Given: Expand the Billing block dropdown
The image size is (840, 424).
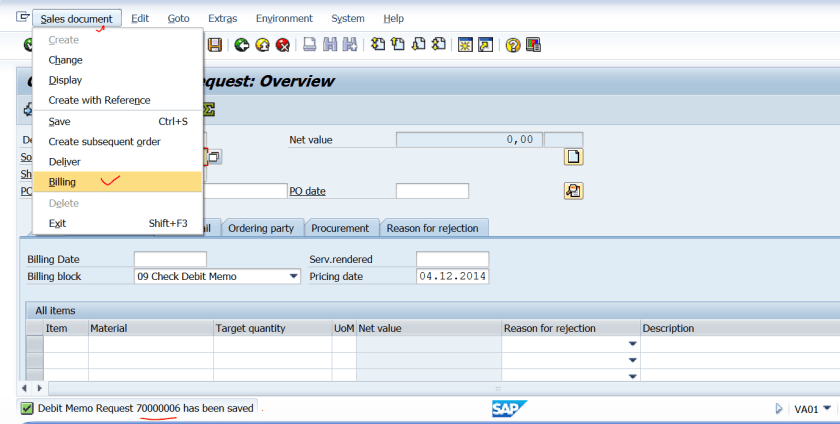Looking at the screenshot, I should click(x=294, y=277).
